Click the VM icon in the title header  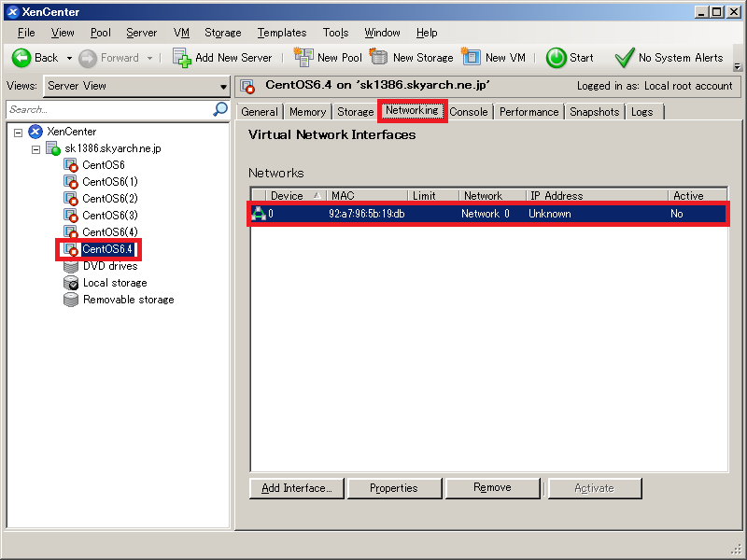pyautogui.click(x=247, y=87)
